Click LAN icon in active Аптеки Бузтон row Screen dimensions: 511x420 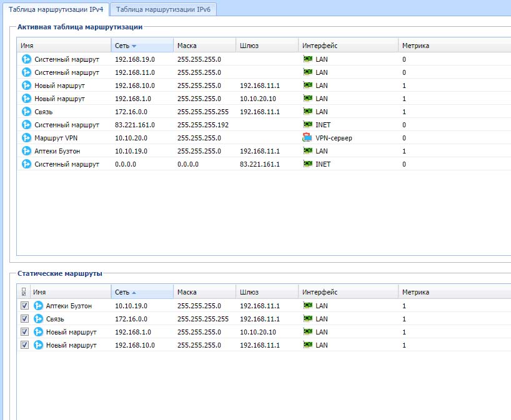(307, 151)
